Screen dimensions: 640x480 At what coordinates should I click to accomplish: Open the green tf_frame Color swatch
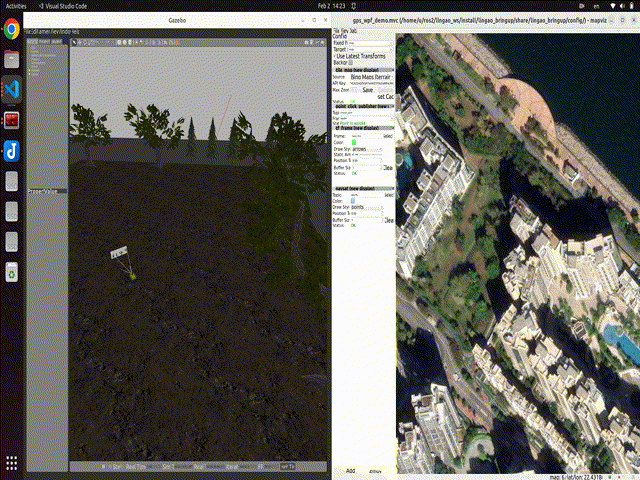(x=354, y=142)
